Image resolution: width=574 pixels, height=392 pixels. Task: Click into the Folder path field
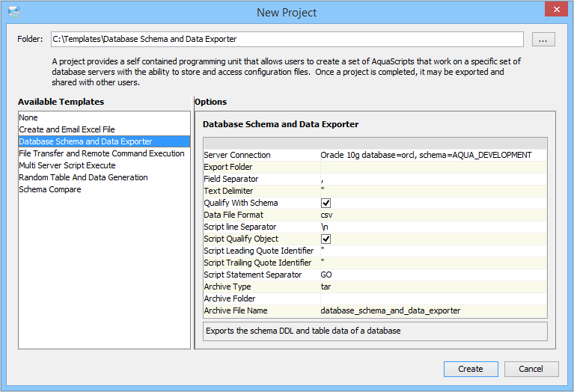[x=287, y=39]
